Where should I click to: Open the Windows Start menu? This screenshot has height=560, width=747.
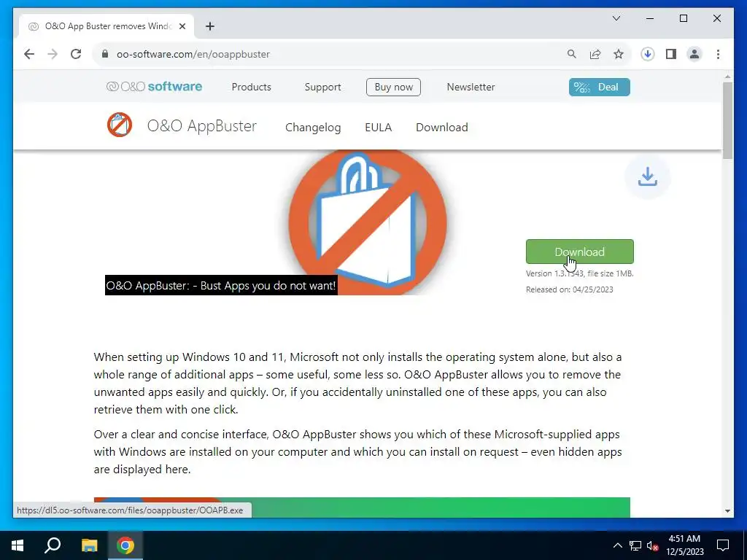point(18,545)
